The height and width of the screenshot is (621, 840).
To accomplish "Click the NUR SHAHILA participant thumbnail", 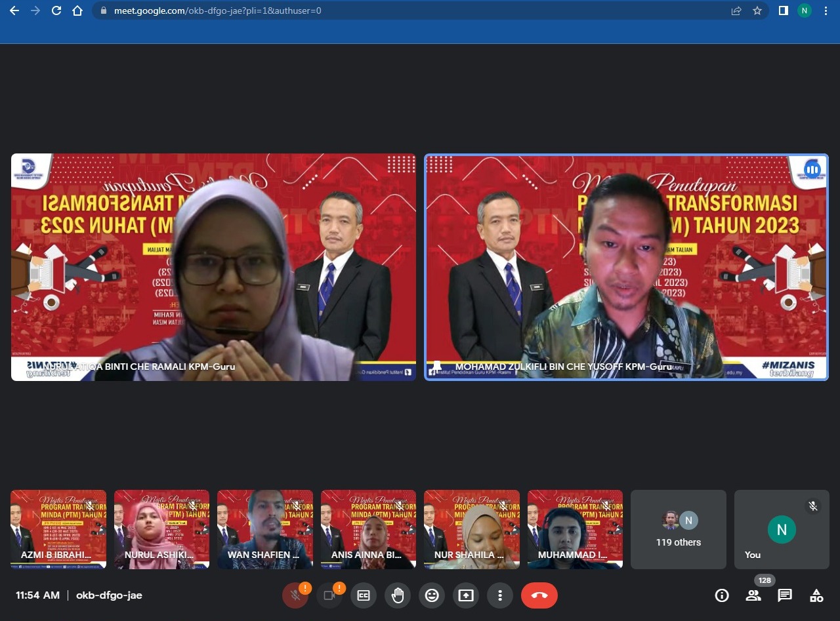I will coord(472,529).
